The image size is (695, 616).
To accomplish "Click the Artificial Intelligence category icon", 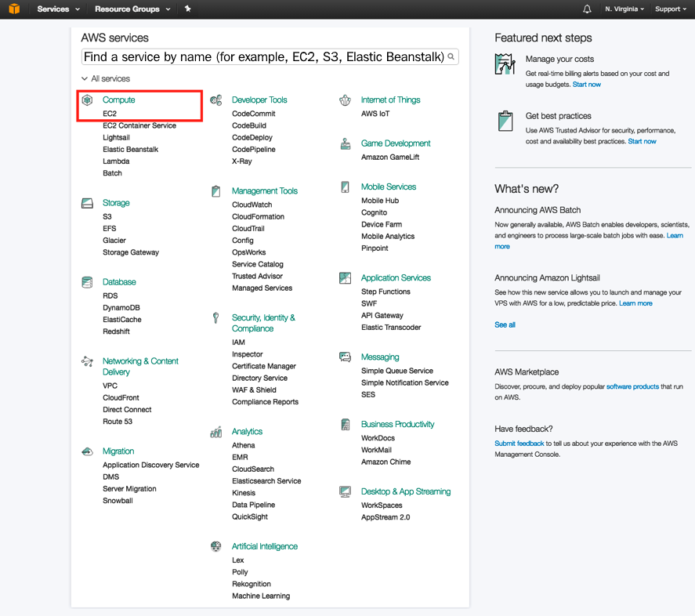I will (x=216, y=547).
